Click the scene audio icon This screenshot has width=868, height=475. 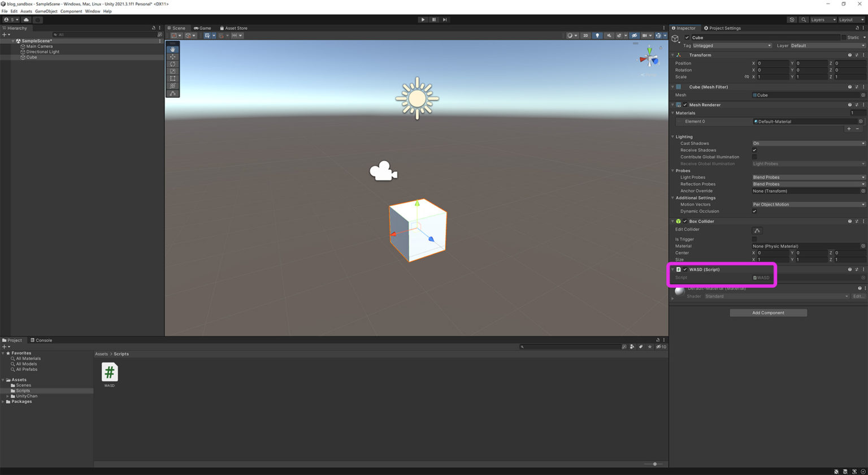tap(609, 35)
